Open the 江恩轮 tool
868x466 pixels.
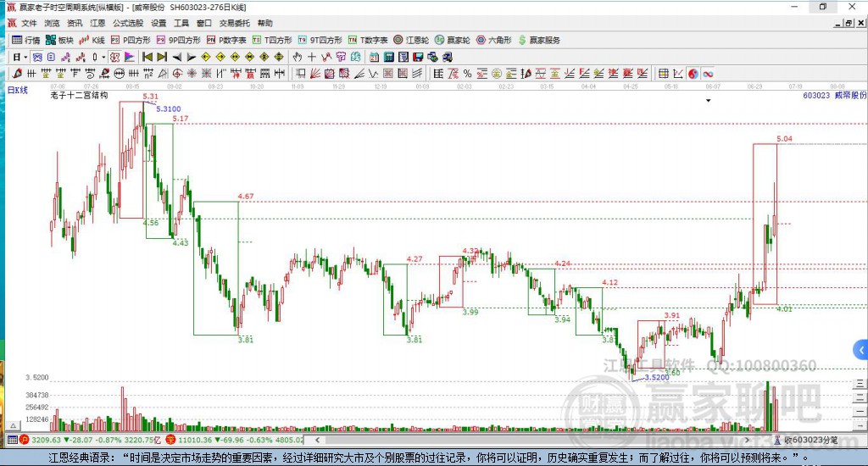tap(411, 40)
